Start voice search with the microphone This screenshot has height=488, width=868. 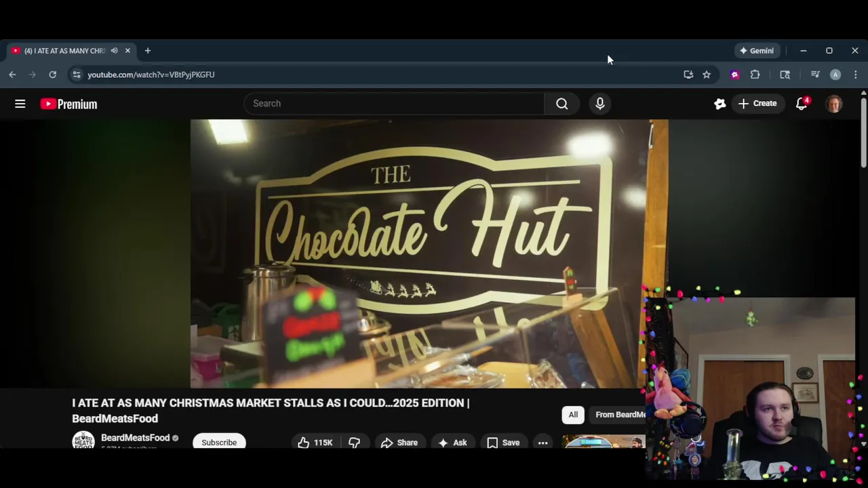600,104
